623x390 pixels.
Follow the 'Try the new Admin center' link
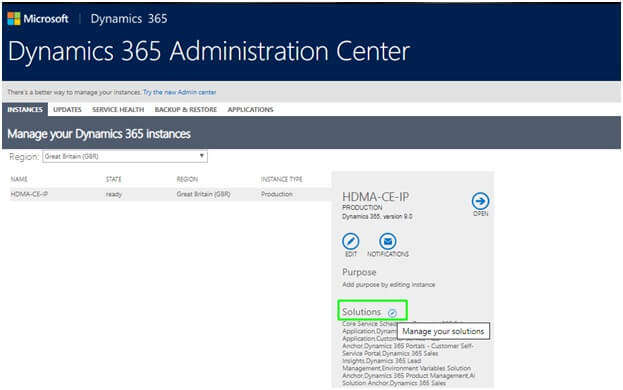point(180,92)
